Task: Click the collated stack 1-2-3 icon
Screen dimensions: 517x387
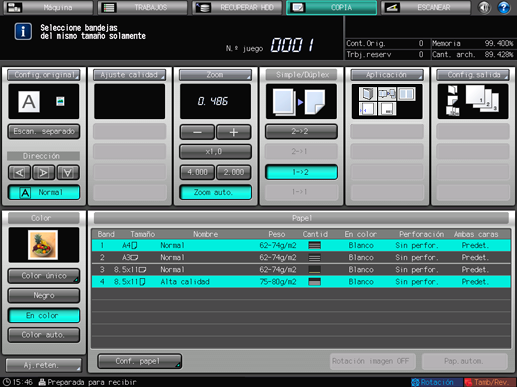Action: pos(482,98)
